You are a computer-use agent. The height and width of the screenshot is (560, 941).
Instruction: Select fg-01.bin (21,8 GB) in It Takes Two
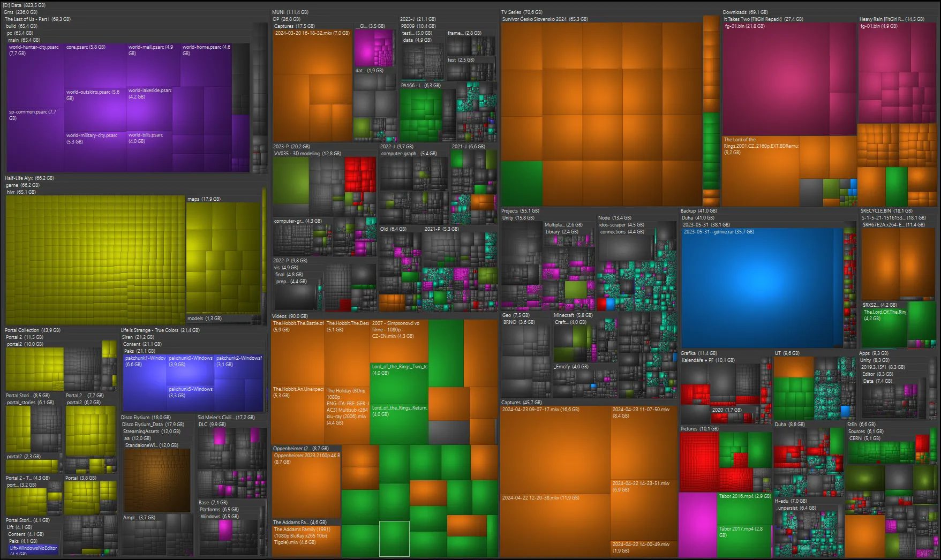[x=787, y=80]
